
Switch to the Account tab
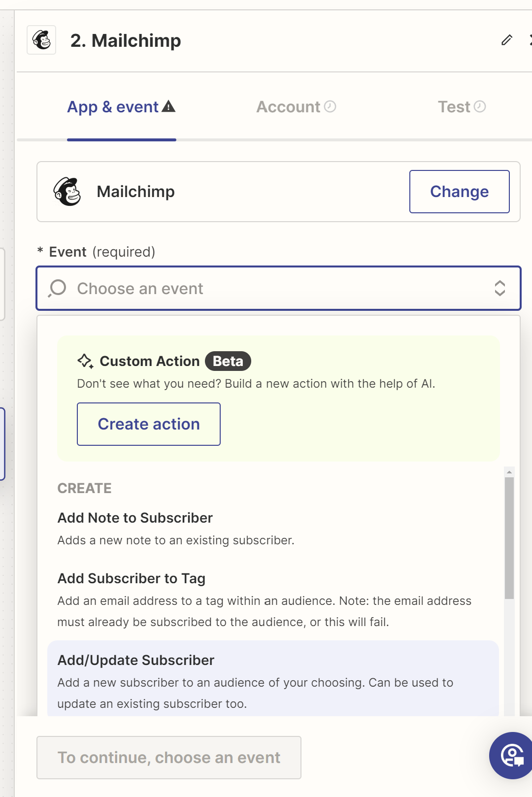[x=296, y=107]
